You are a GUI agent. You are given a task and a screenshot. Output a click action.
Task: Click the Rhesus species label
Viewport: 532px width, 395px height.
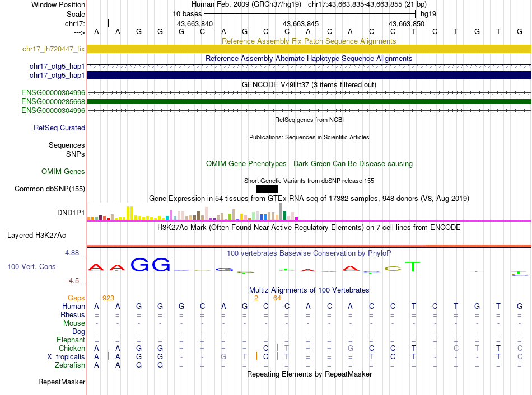click(x=73, y=314)
